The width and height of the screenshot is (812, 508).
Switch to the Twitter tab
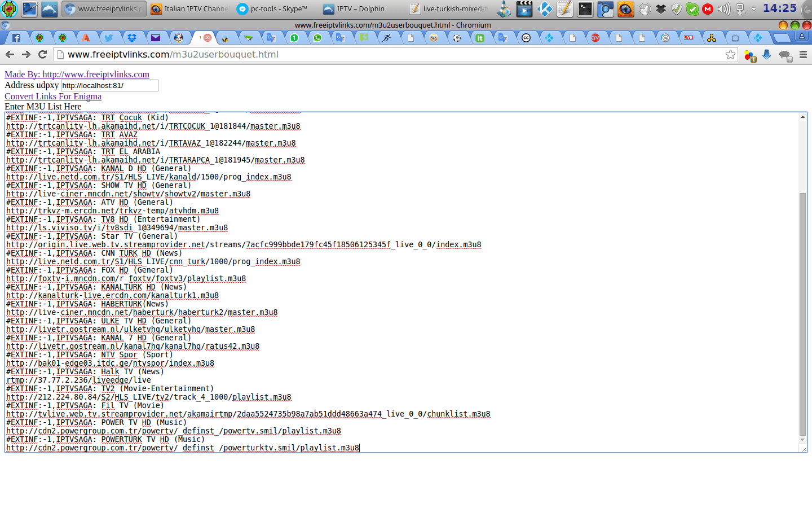tap(109, 38)
